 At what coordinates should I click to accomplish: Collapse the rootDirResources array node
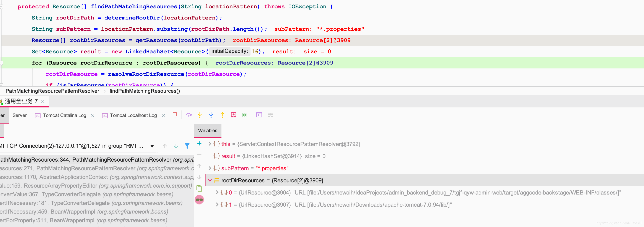pyautogui.click(x=210, y=180)
